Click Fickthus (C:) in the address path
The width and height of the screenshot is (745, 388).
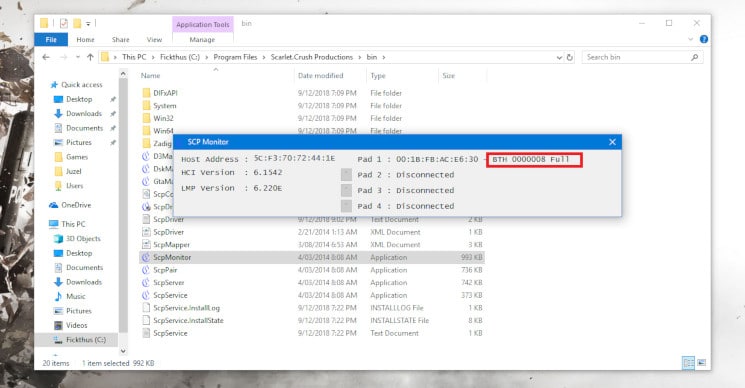pos(180,57)
